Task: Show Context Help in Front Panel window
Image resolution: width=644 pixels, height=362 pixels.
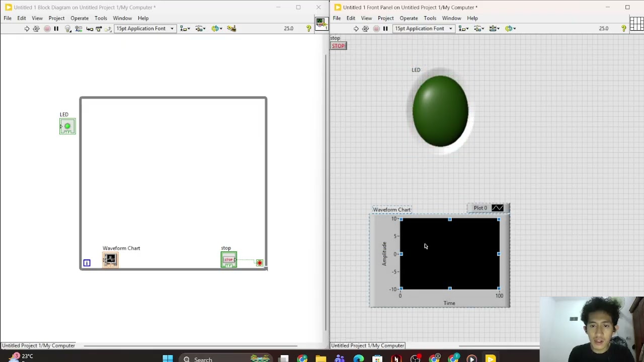Action: pos(624,29)
